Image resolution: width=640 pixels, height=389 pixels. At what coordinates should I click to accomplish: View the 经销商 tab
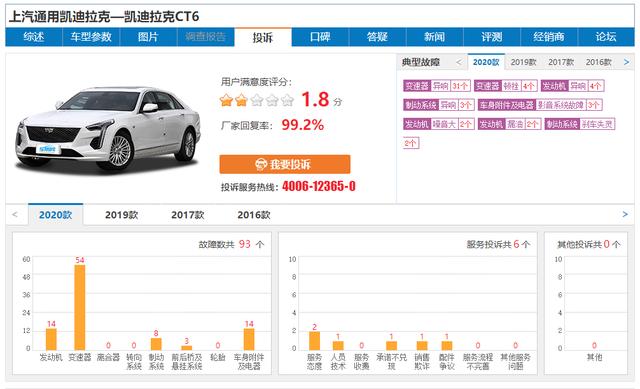click(549, 37)
